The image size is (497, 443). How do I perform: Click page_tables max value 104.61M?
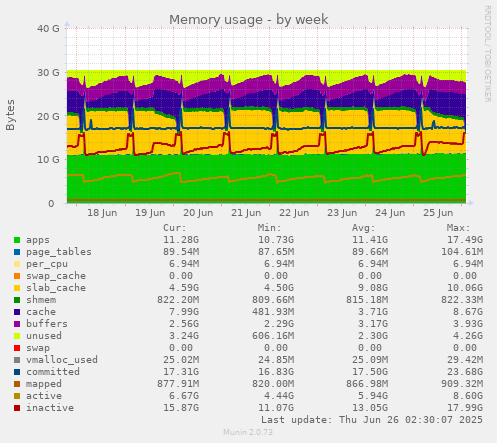click(462, 252)
